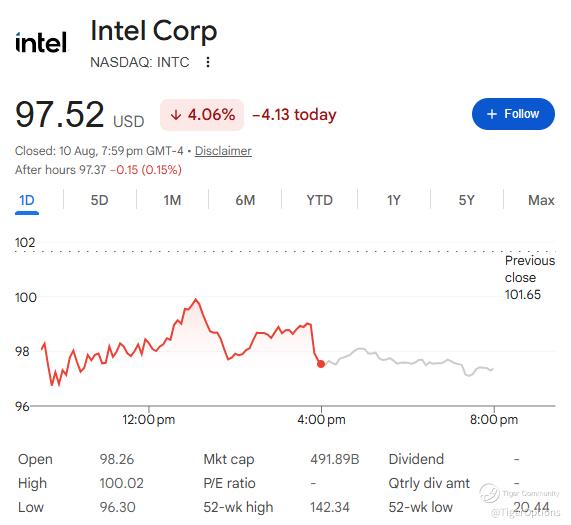
Task: Select the Max range tab
Action: (541, 201)
